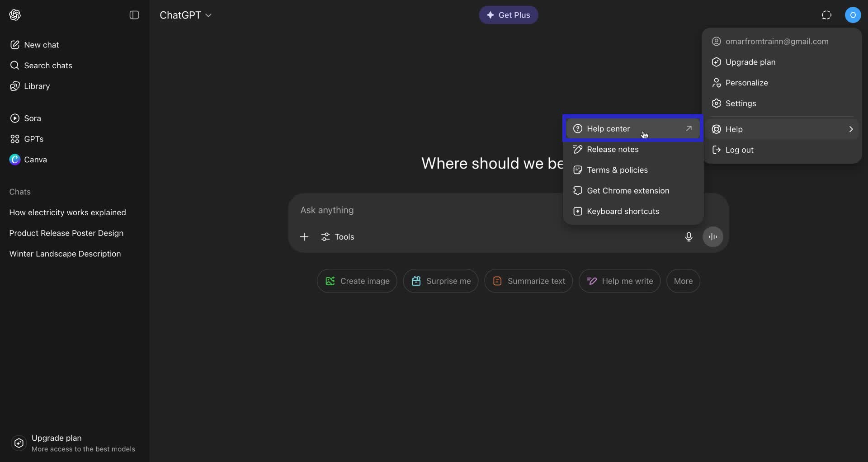Click Log out in account menu
The image size is (868, 462).
pyautogui.click(x=739, y=150)
